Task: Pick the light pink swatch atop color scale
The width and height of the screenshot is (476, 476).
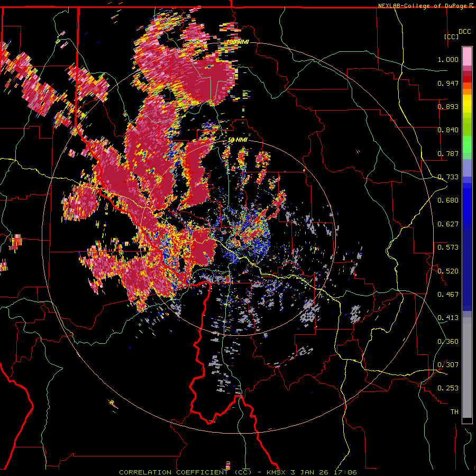Action: [x=467, y=57]
